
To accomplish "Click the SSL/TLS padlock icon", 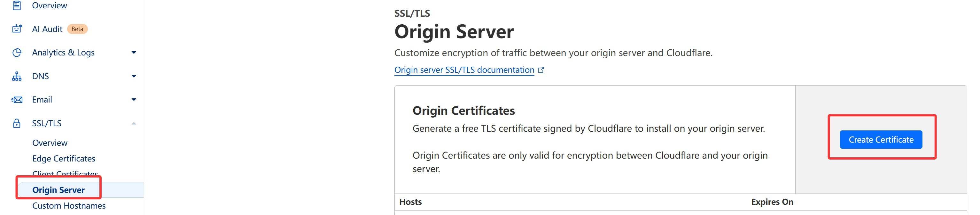I will coord(17,123).
